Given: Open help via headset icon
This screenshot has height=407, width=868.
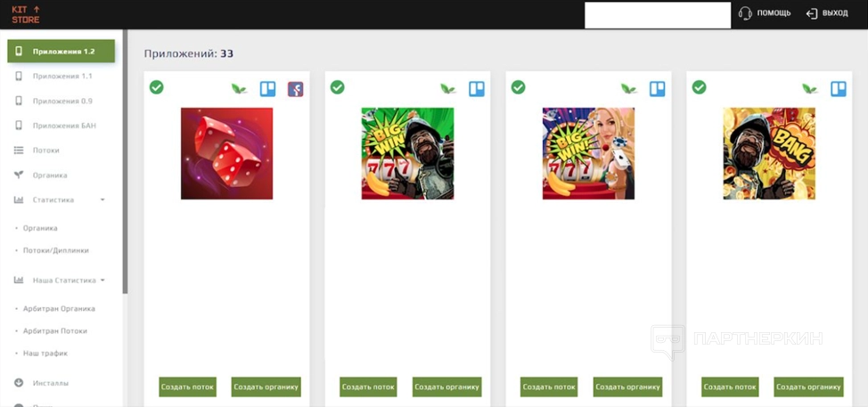Looking at the screenshot, I should coord(745,12).
